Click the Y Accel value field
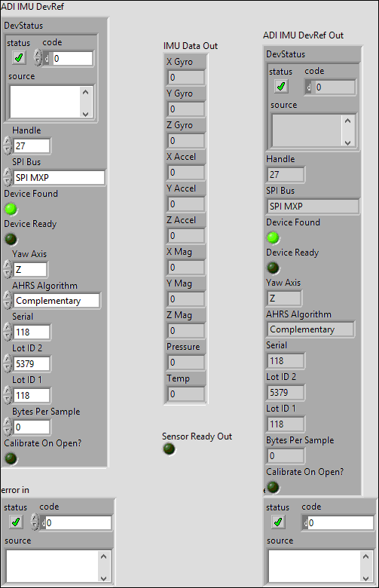379x588 pixels. (x=186, y=204)
